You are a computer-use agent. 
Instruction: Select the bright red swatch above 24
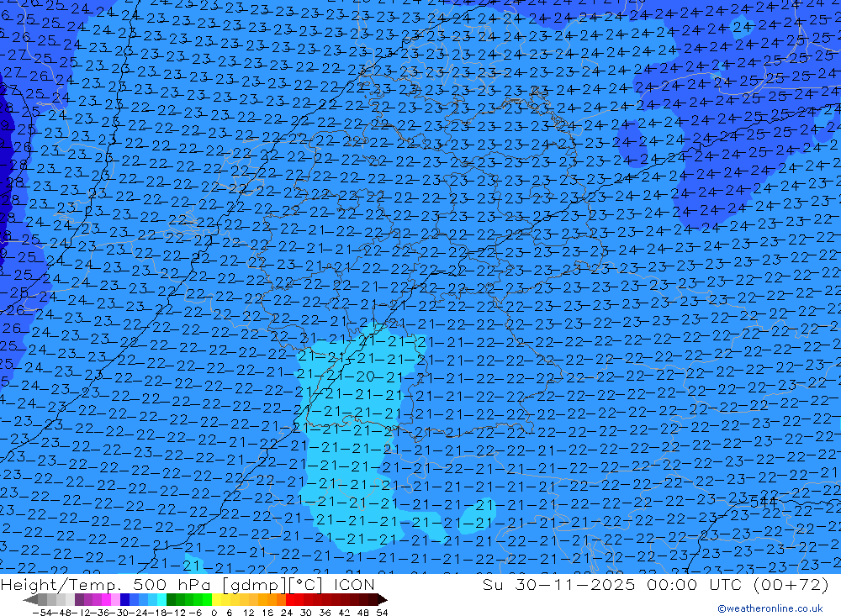[290, 599]
